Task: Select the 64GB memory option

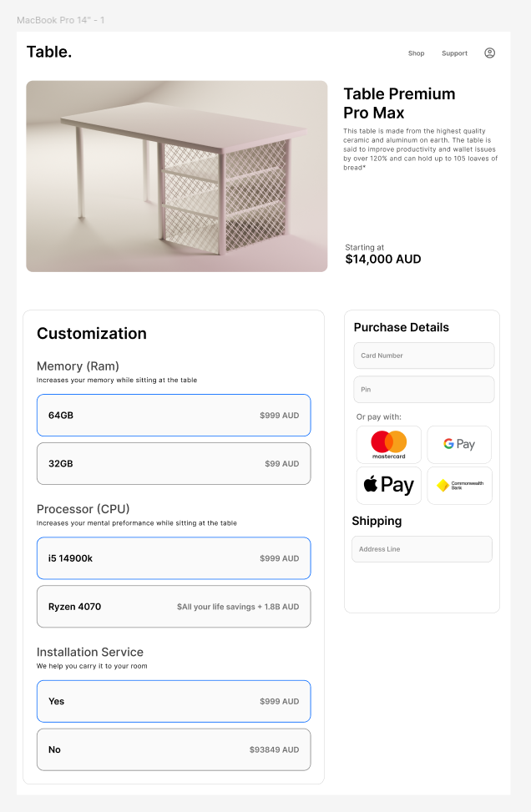Action: (174, 415)
